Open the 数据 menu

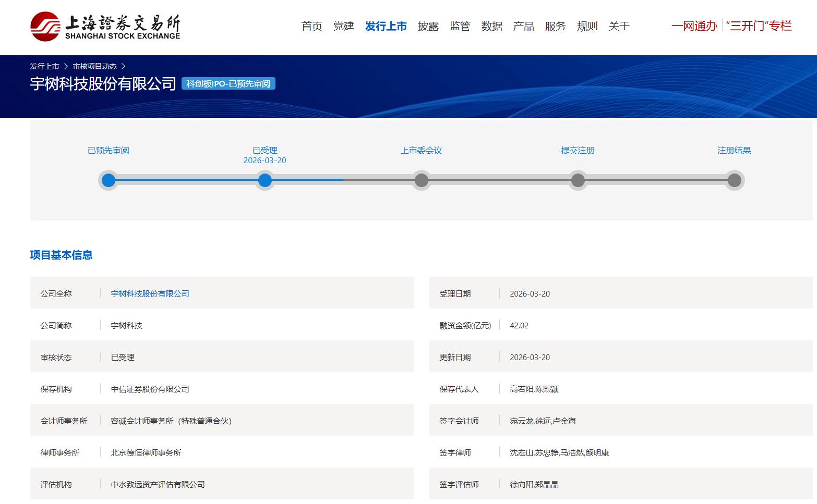(x=492, y=26)
